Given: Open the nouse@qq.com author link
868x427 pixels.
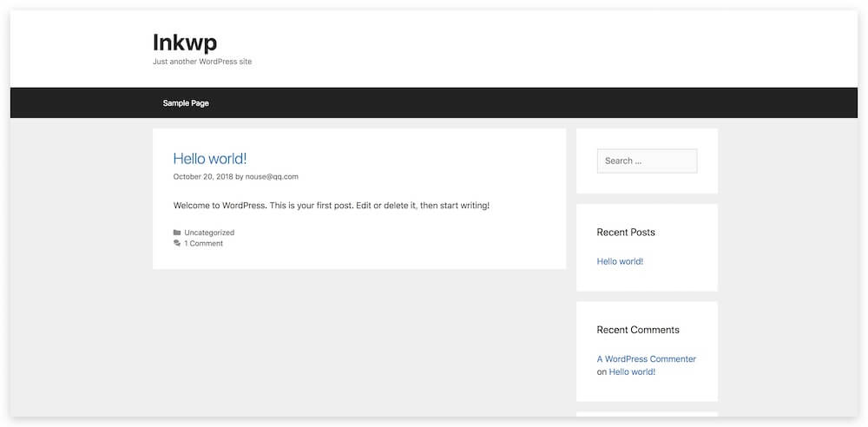Looking at the screenshot, I should 272,177.
